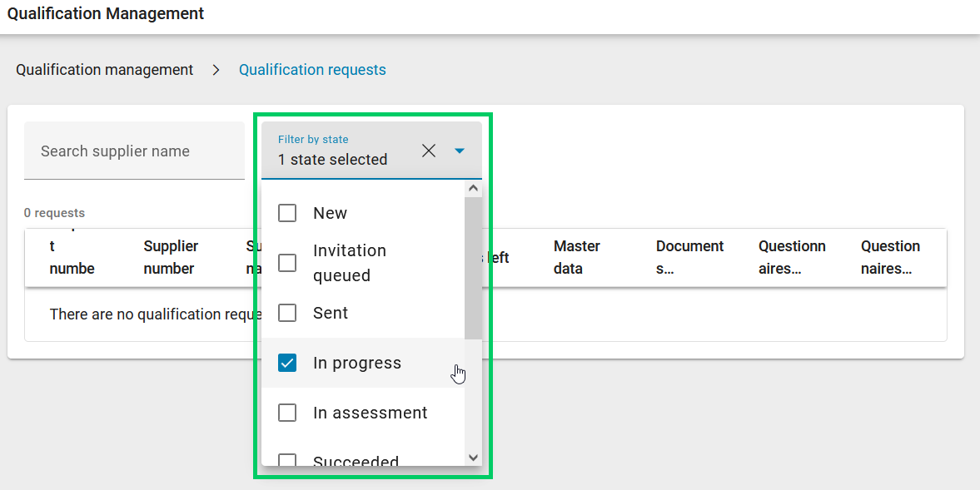980x490 pixels.
Task: Click the Documents column header
Action: pyautogui.click(x=689, y=257)
